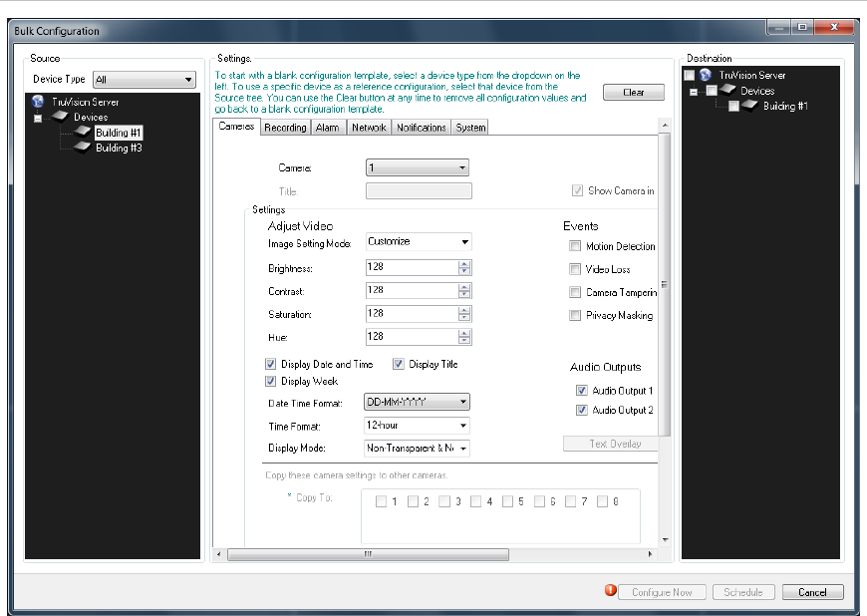The width and height of the screenshot is (867, 616).
Task: Switch to the System tab
Action: [x=470, y=128]
